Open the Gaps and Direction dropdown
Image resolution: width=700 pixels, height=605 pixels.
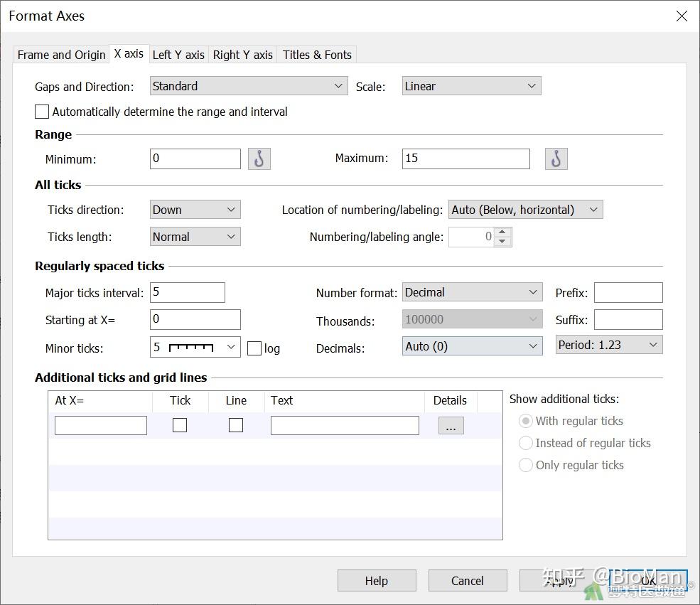point(249,86)
